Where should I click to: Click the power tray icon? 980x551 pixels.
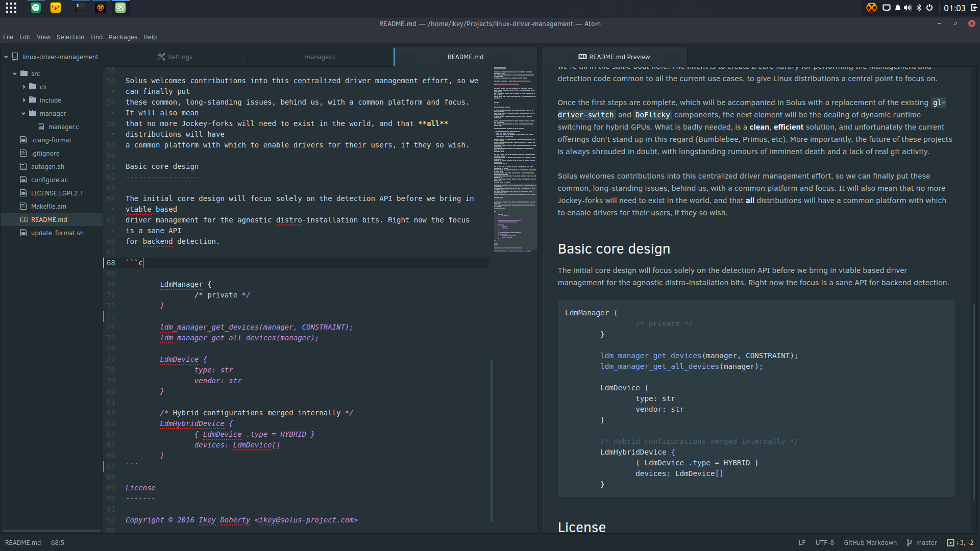point(929,8)
